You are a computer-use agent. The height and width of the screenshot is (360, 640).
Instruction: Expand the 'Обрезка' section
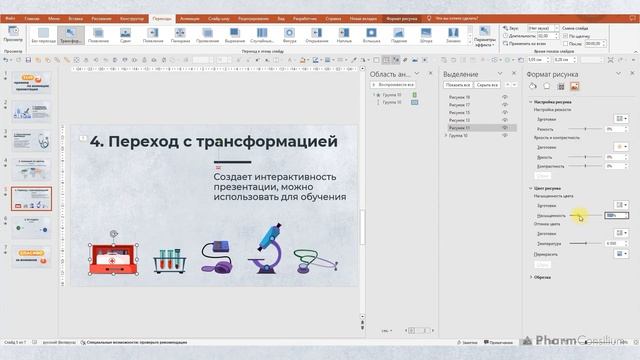coord(531,277)
